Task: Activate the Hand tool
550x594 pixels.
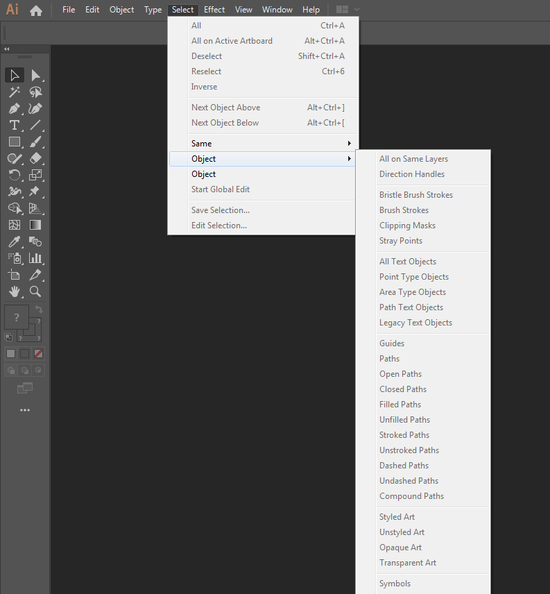Action: click(x=14, y=292)
